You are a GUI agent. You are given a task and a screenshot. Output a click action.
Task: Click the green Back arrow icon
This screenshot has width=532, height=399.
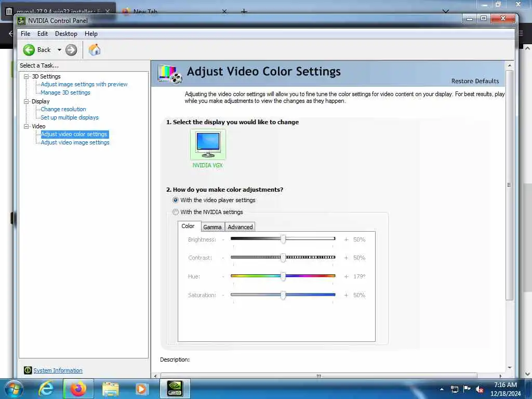point(29,50)
